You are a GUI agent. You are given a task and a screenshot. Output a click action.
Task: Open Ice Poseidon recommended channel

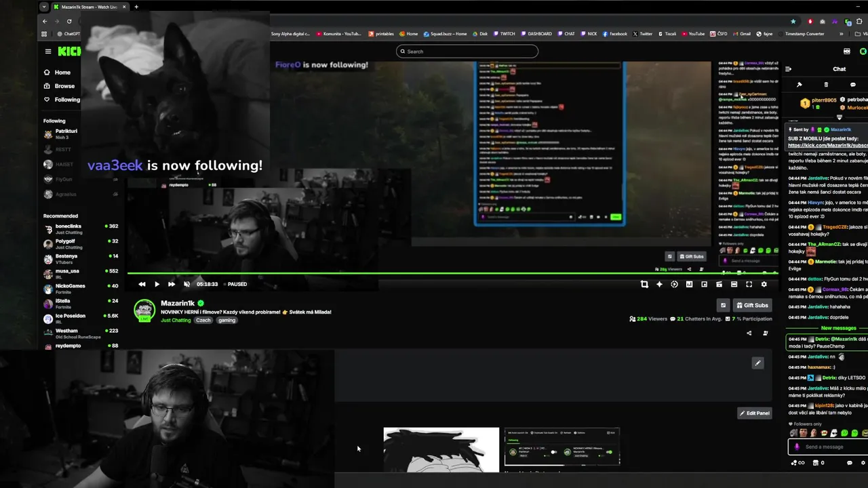click(x=81, y=319)
